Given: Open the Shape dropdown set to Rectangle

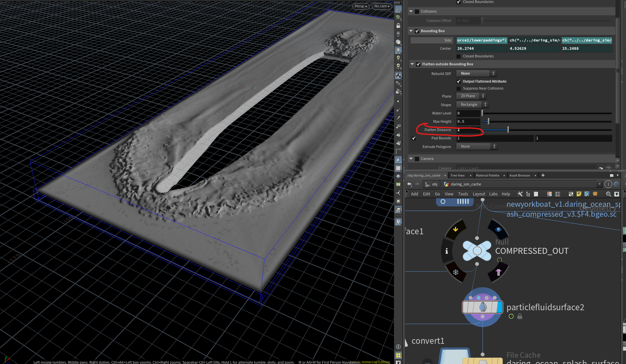Looking at the screenshot, I should pos(472,105).
